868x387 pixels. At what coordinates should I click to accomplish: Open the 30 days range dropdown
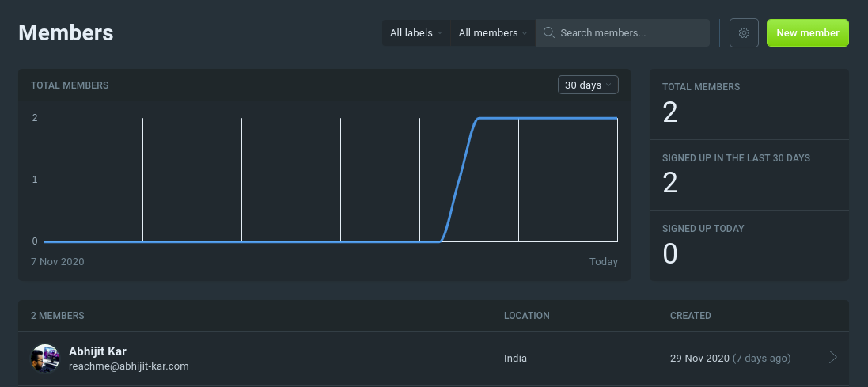pyautogui.click(x=588, y=85)
